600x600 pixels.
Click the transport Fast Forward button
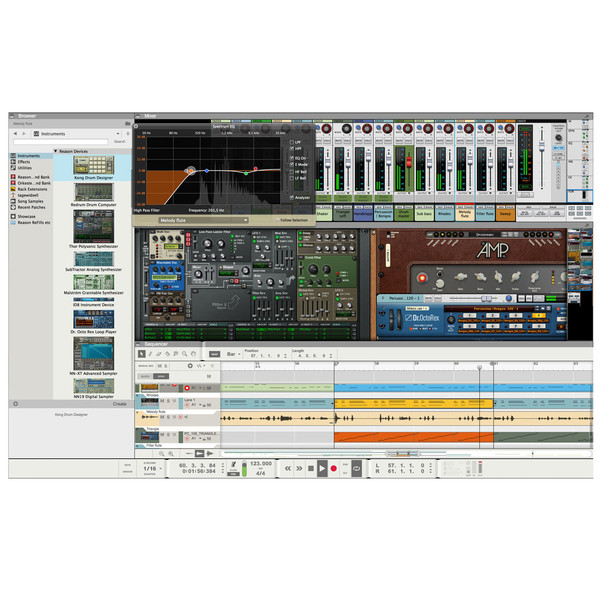299,468
